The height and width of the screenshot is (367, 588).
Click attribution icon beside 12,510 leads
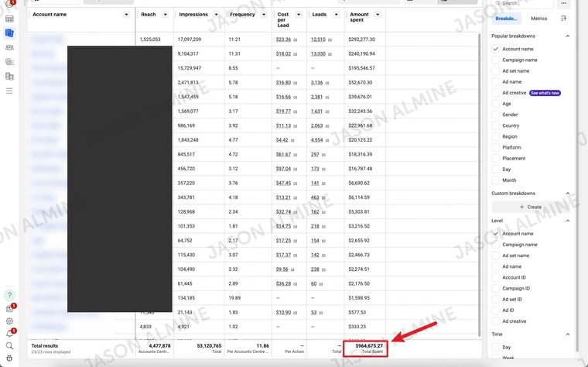[x=330, y=39]
